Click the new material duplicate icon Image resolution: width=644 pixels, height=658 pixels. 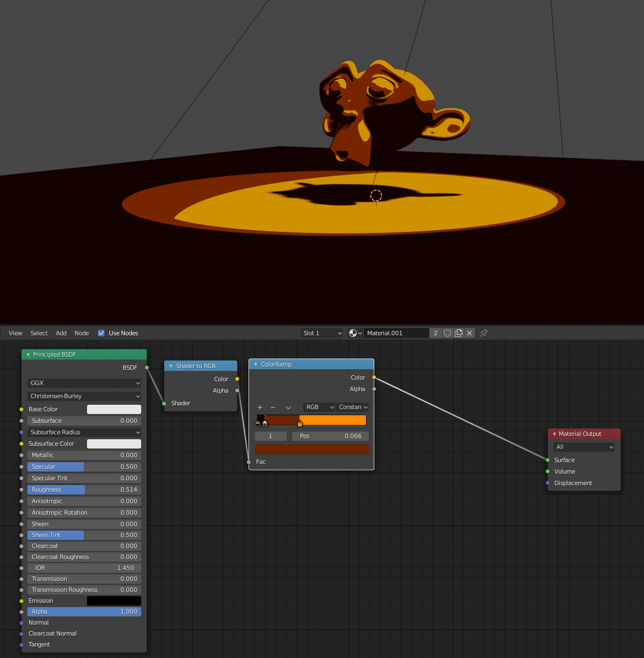tap(459, 333)
